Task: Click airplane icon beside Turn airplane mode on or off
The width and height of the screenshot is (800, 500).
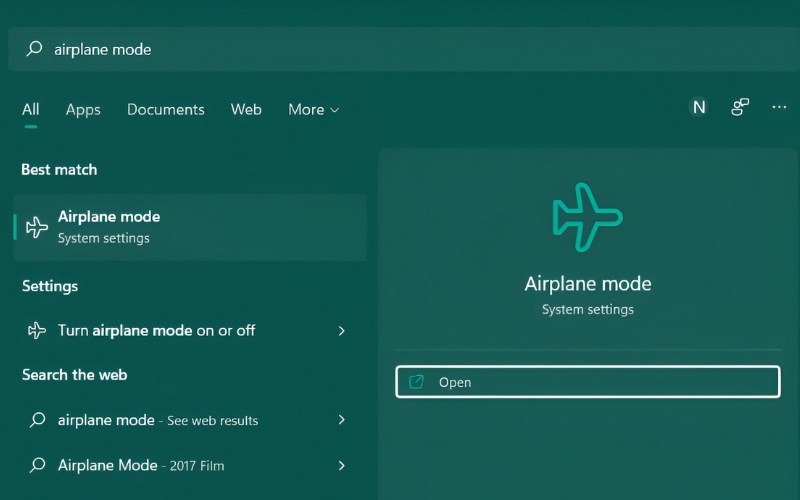Action: point(37,330)
